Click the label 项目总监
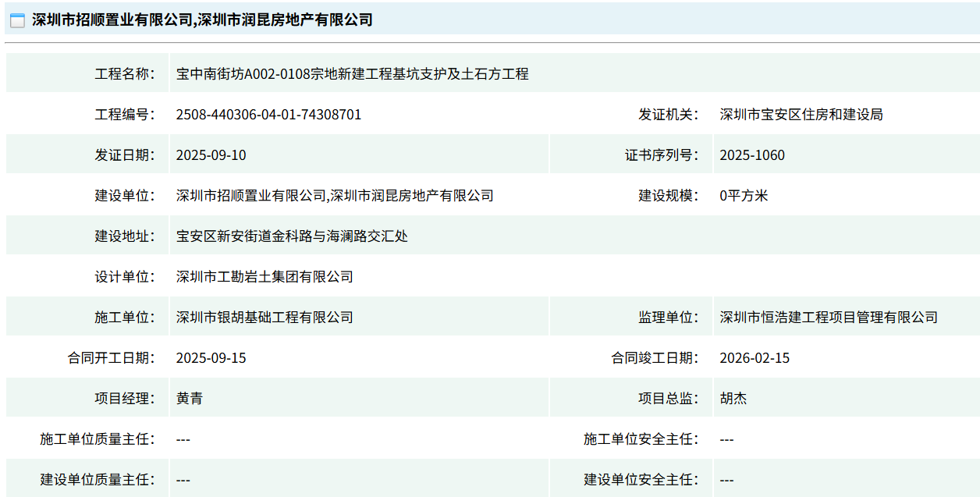 669,399
